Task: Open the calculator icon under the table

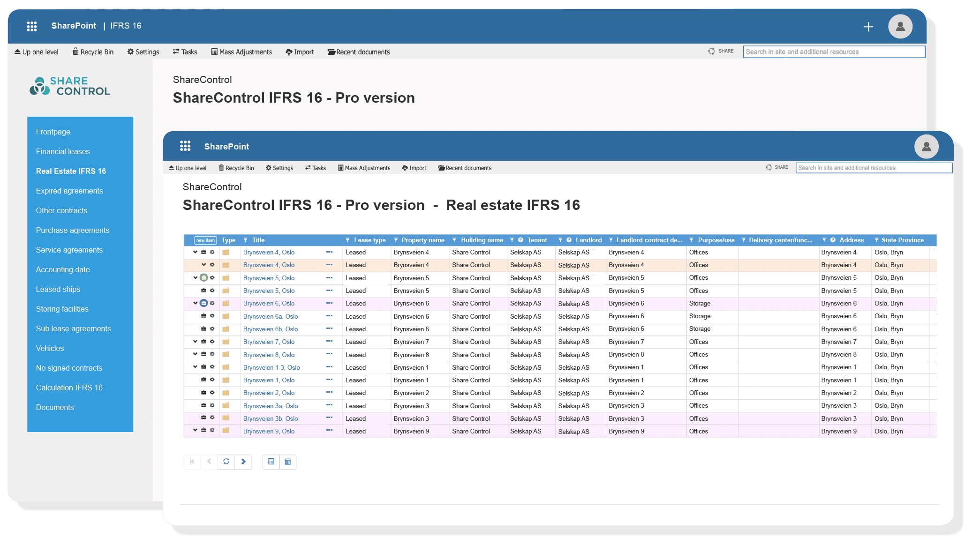Action: click(288, 462)
